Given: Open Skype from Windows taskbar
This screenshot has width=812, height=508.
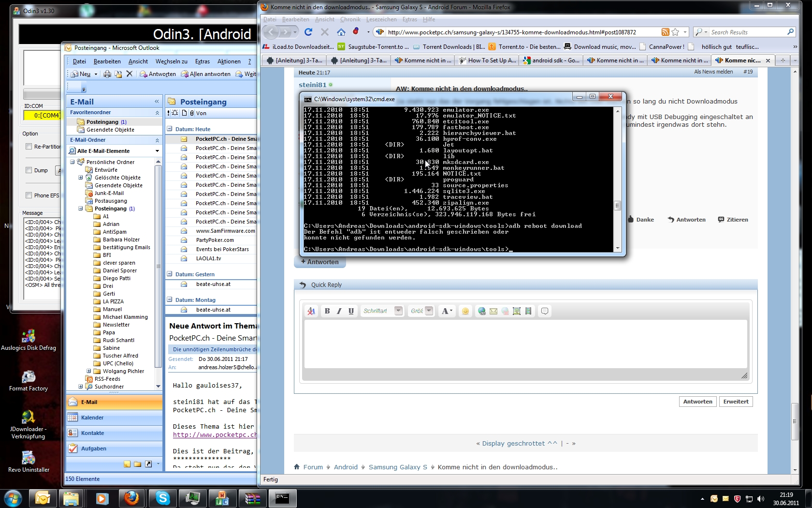Looking at the screenshot, I should tap(163, 498).
